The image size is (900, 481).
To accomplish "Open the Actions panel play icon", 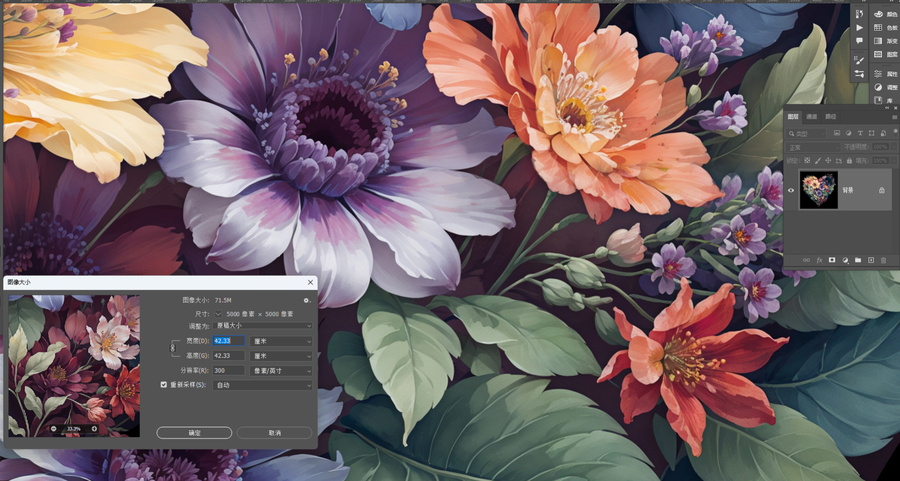I will [859, 28].
